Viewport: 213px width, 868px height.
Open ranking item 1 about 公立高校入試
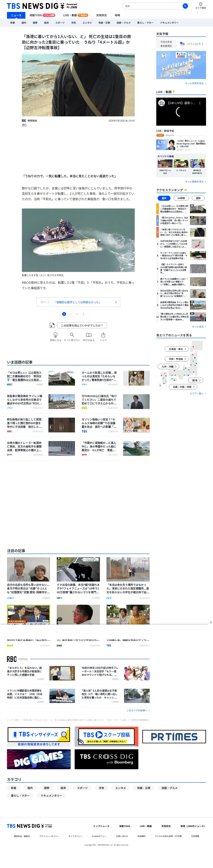[x=181, y=209]
